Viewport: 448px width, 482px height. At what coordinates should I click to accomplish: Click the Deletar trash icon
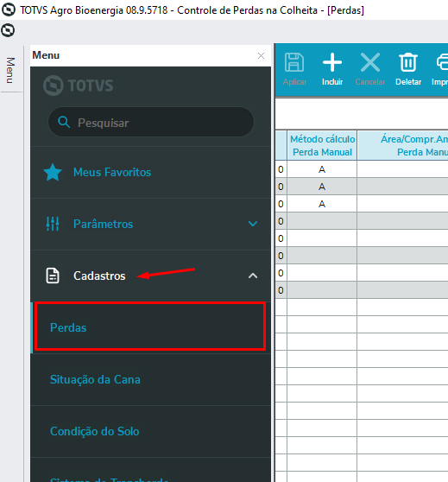[408, 62]
